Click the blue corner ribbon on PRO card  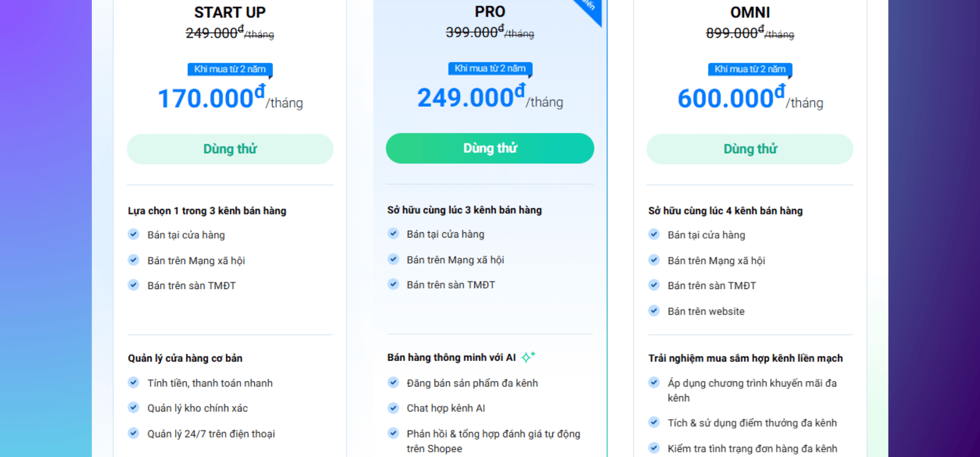tap(591, 8)
